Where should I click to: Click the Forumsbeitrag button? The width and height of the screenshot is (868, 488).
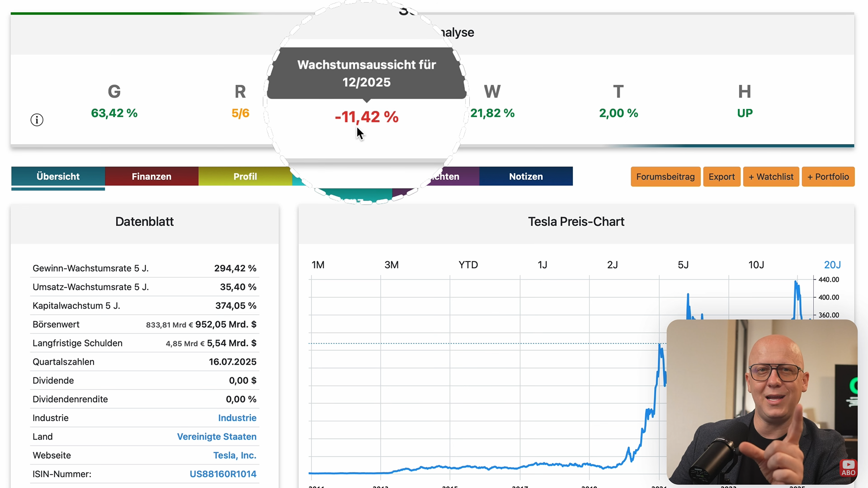665,177
